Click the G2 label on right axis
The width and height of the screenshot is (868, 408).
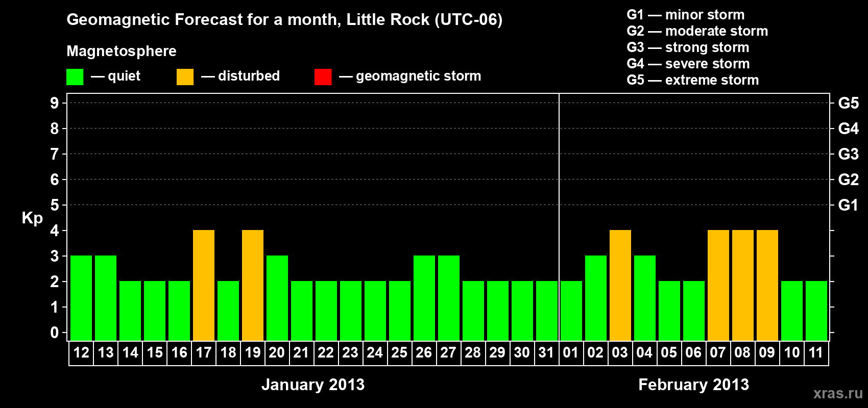coord(849,180)
